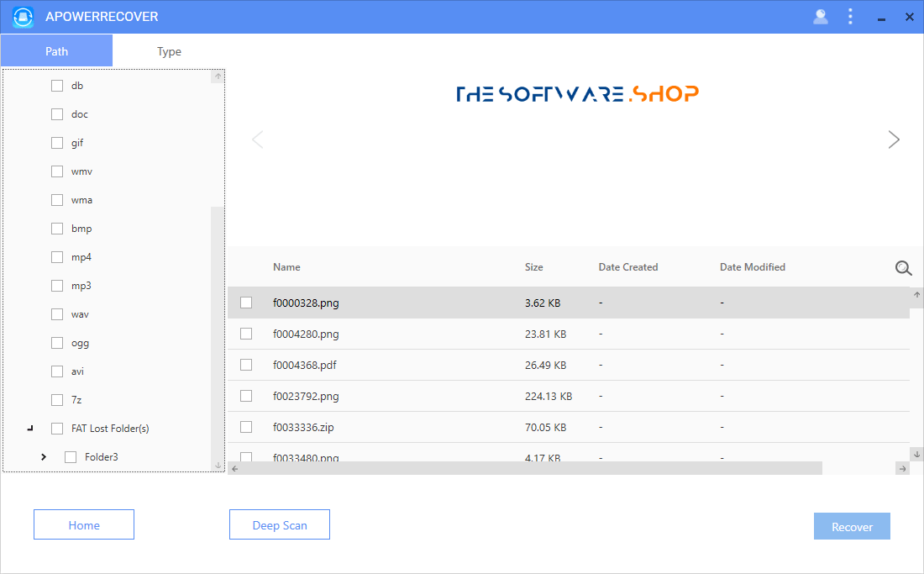Click the tree panel scroll-down arrow
The width and height of the screenshot is (924, 574).
pyautogui.click(x=218, y=465)
